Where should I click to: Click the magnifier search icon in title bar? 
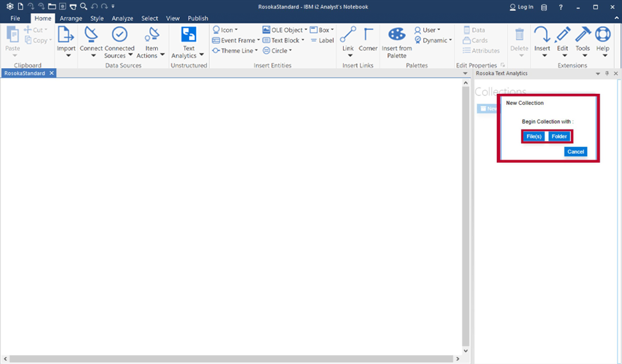[x=83, y=6]
